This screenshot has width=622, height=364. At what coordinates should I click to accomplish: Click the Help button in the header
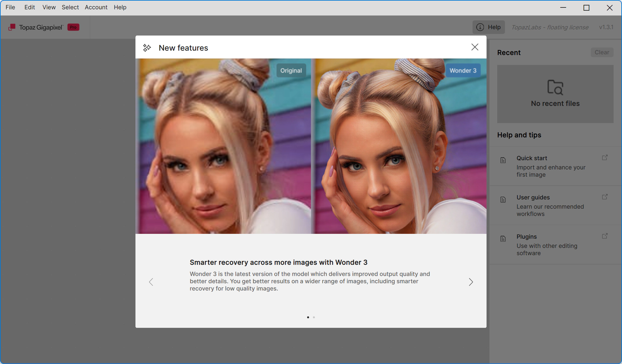pyautogui.click(x=488, y=27)
